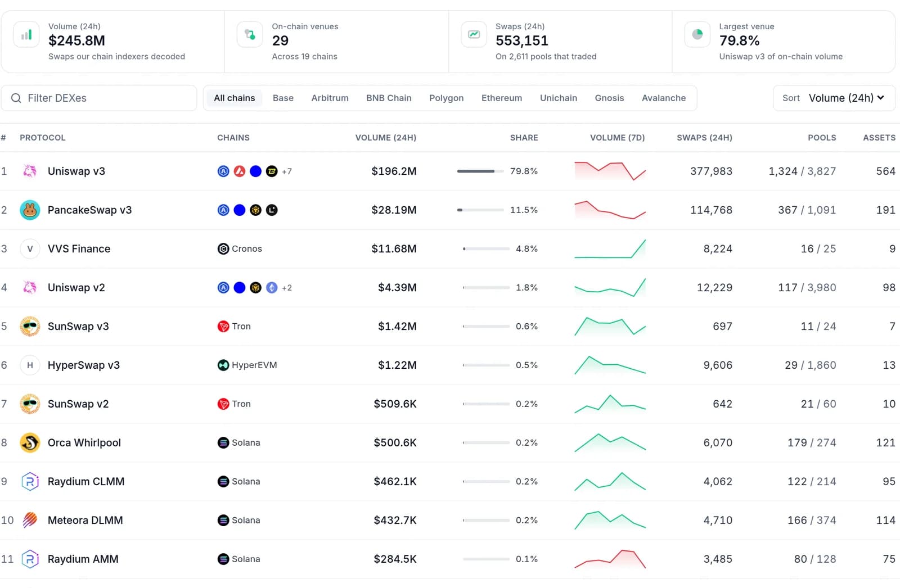
Task: Click the Uniswap v2 unicorn logo
Action: click(x=30, y=288)
